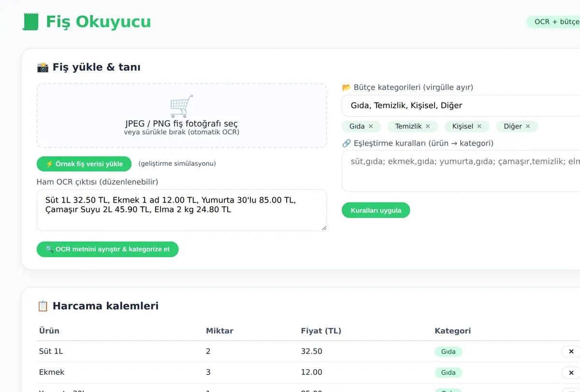Click the Fiş yükle & tanı heading
The image size is (580, 392).
pyautogui.click(x=88, y=67)
